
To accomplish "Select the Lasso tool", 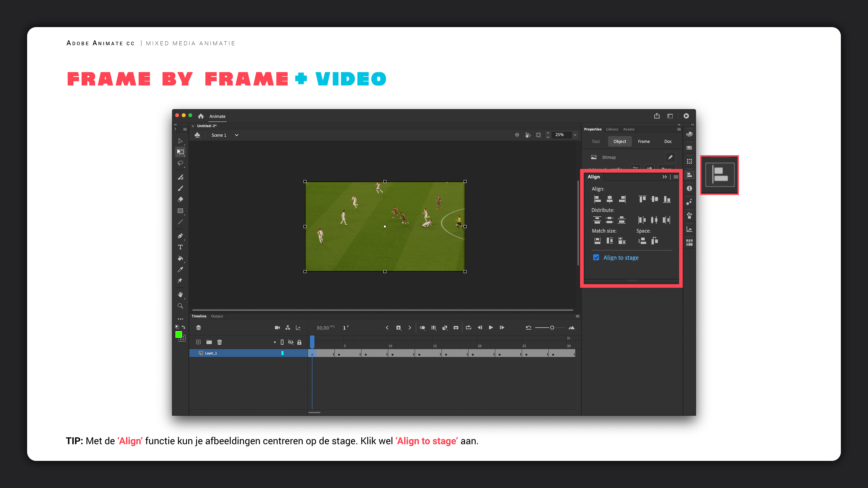I will (x=180, y=163).
